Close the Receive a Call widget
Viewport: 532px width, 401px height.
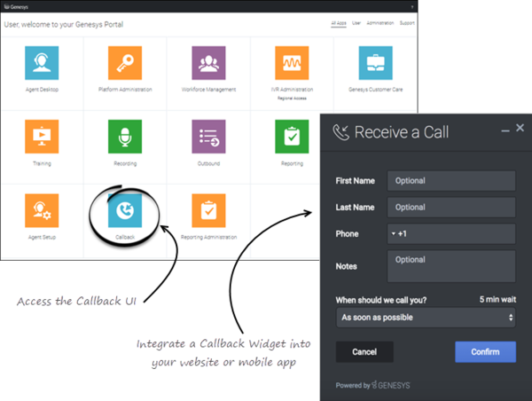coord(520,128)
